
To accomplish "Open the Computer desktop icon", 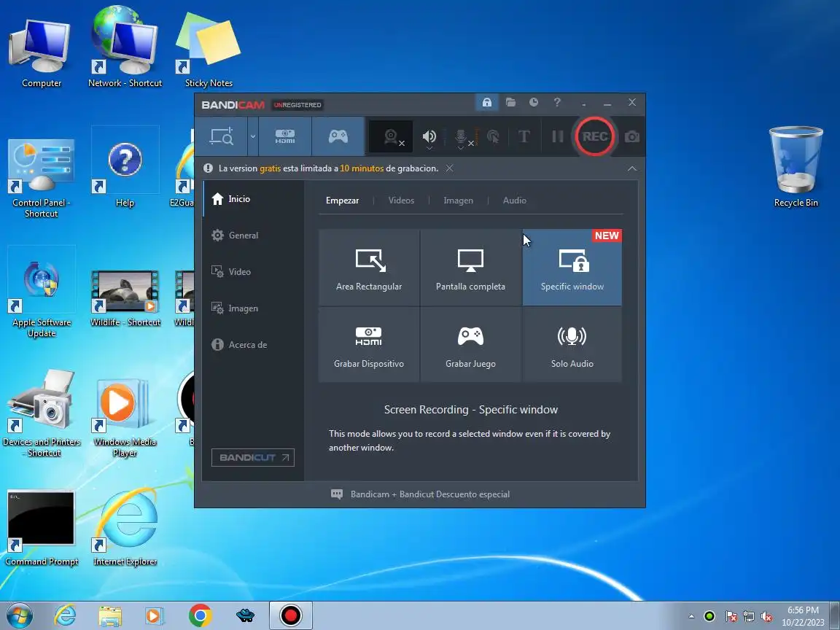I will (x=42, y=52).
